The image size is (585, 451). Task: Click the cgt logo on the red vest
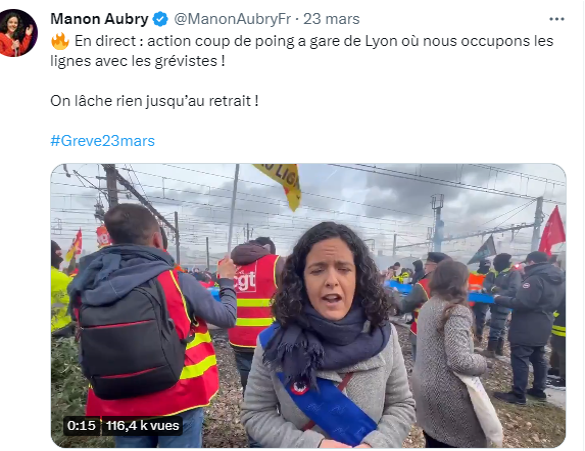click(245, 279)
